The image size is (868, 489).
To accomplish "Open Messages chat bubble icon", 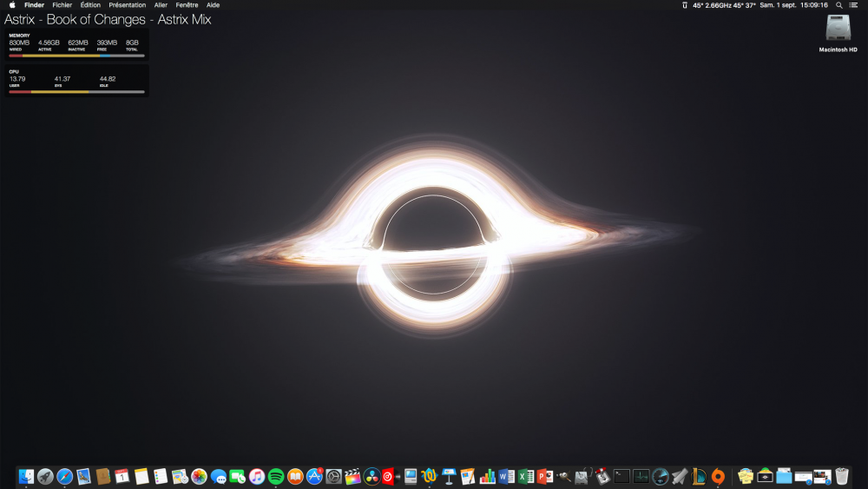I will 218,476.
